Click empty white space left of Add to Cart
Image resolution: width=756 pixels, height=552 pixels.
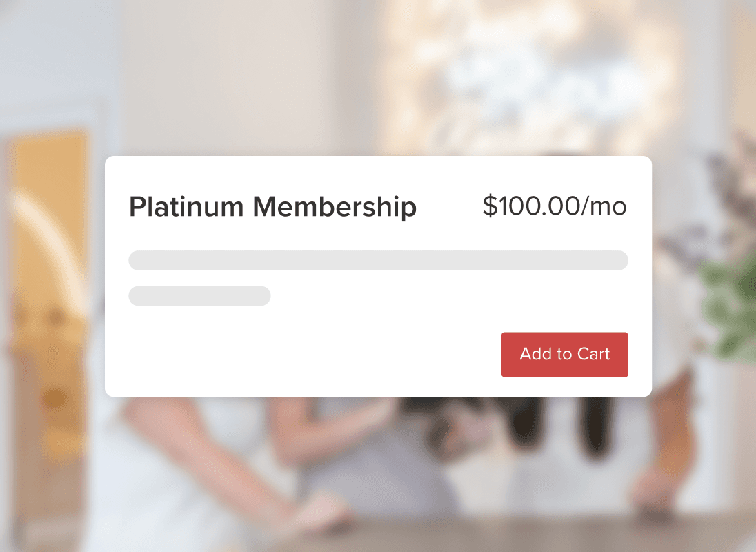click(x=310, y=355)
